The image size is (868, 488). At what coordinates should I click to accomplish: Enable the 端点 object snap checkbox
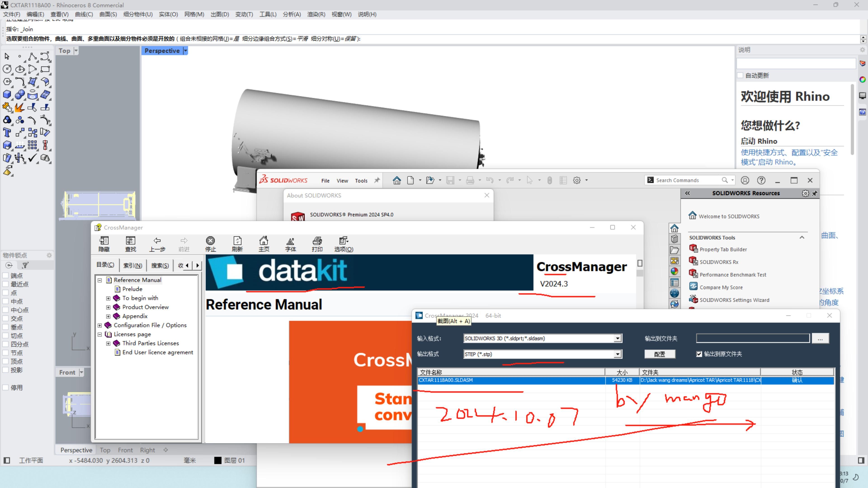click(5, 275)
